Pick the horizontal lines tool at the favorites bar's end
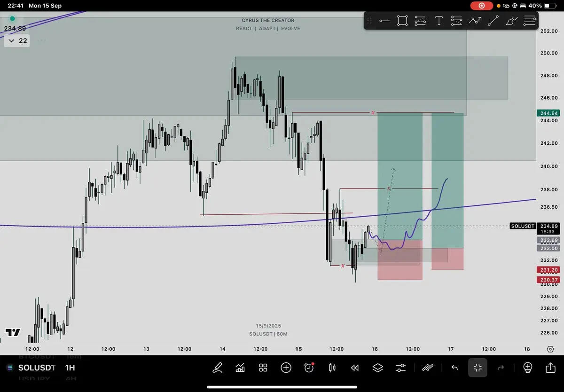The width and height of the screenshot is (564, 392). [529, 21]
